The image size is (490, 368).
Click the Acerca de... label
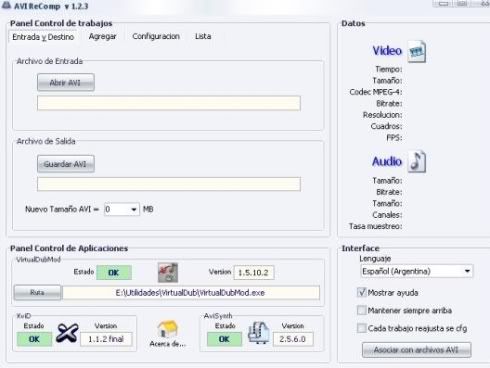click(167, 344)
